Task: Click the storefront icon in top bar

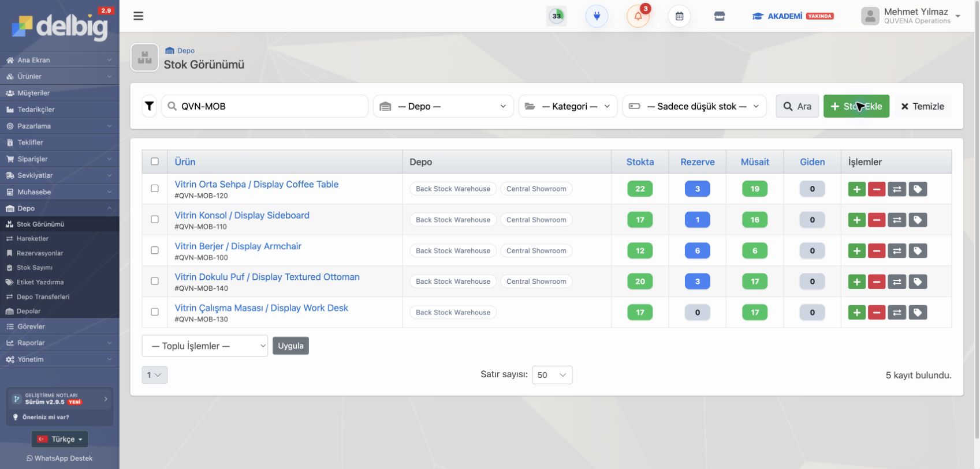Action: tap(720, 16)
